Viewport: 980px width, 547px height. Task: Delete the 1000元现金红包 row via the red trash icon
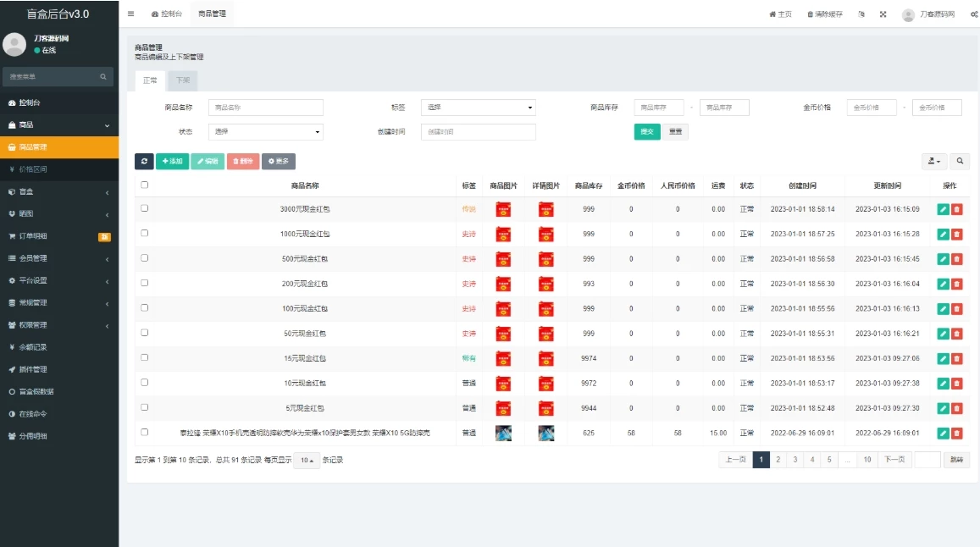(x=957, y=234)
